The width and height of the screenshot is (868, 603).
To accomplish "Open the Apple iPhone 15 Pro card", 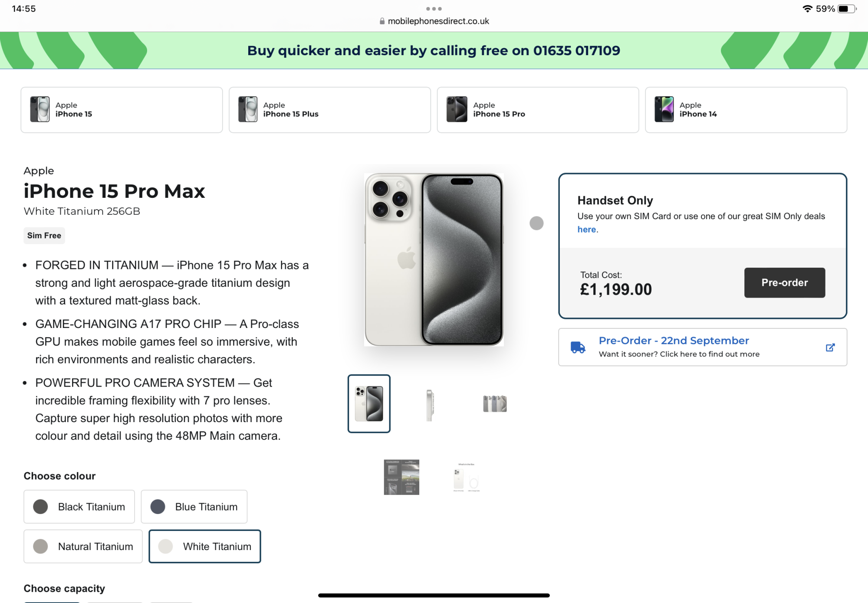I will (x=538, y=110).
